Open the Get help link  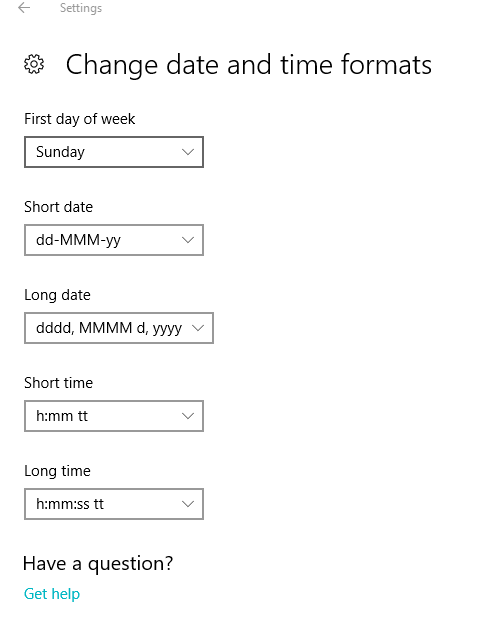click(52, 594)
